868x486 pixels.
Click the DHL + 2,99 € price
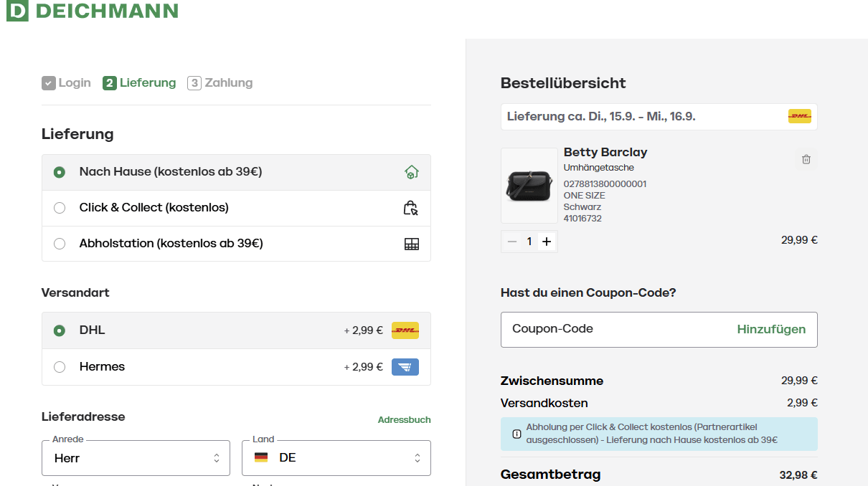(364, 330)
